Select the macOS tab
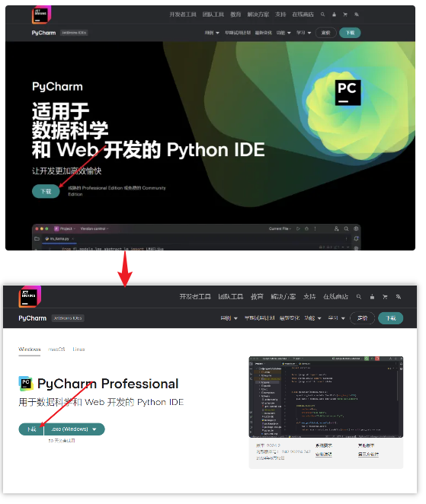This screenshot has width=426, height=504. point(56,349)
